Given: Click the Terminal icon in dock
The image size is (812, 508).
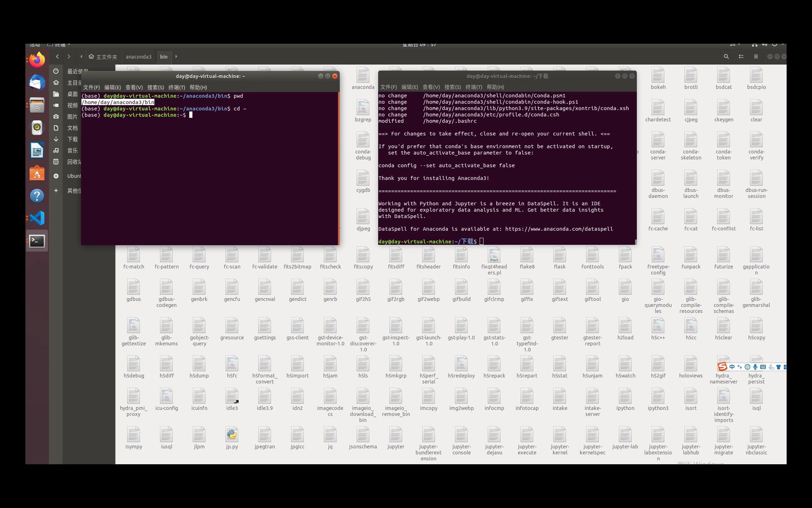Looking at the screenshot, I should click(x=37, y=241).
